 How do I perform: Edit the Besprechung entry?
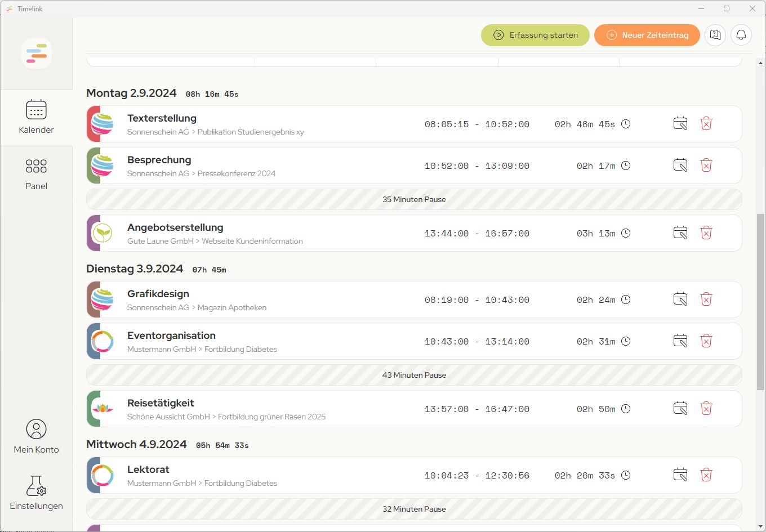coord(680,166)
